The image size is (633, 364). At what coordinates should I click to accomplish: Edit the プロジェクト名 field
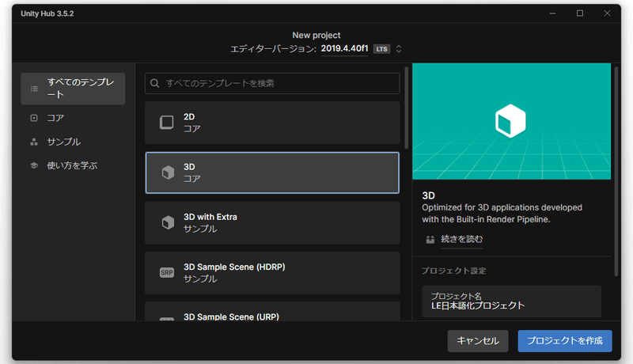[x=511, y=301]
